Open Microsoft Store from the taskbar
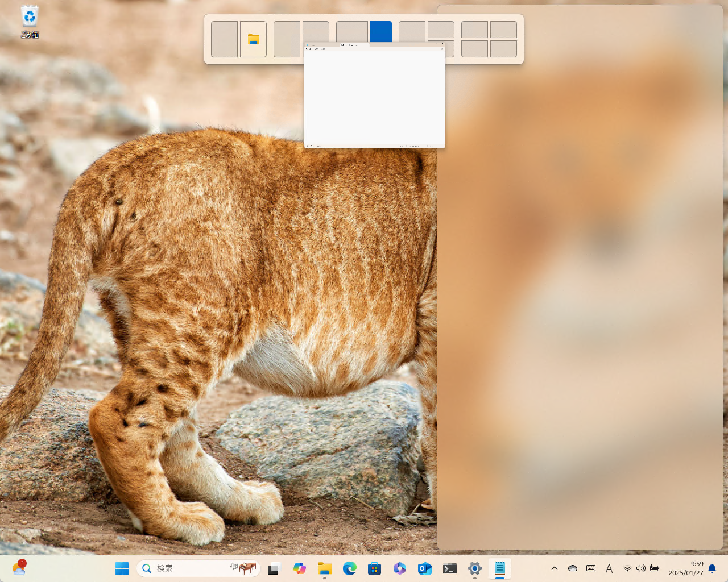728x582 pixels. point(375,568)
